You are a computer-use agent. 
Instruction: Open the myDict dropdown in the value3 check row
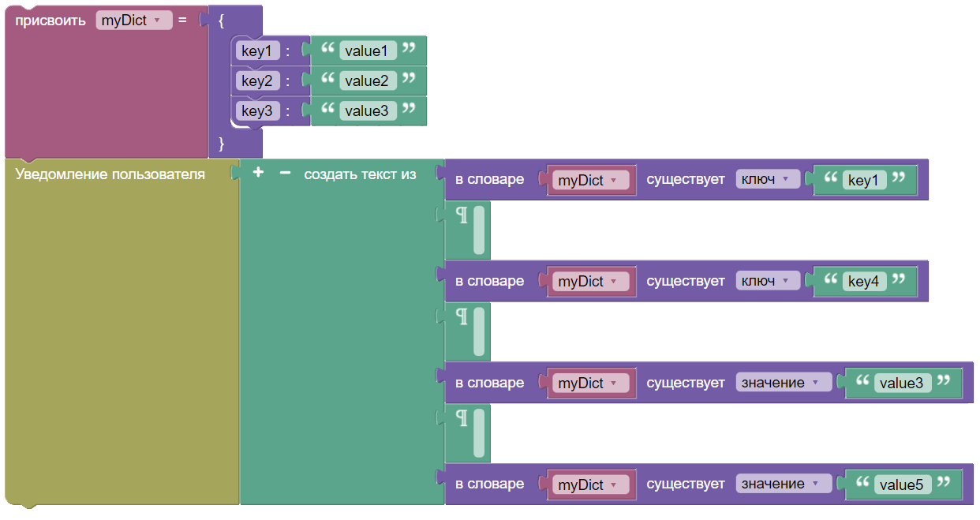[590, 383]
